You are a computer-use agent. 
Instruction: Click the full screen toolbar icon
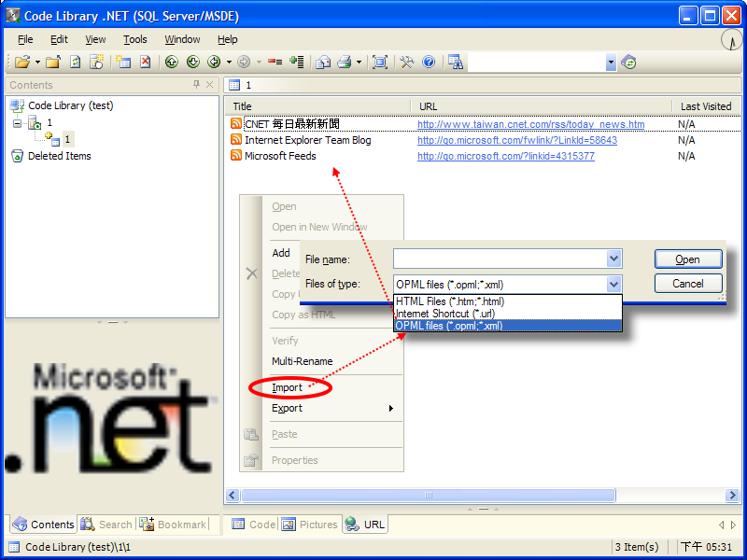(x=380, y=62)
